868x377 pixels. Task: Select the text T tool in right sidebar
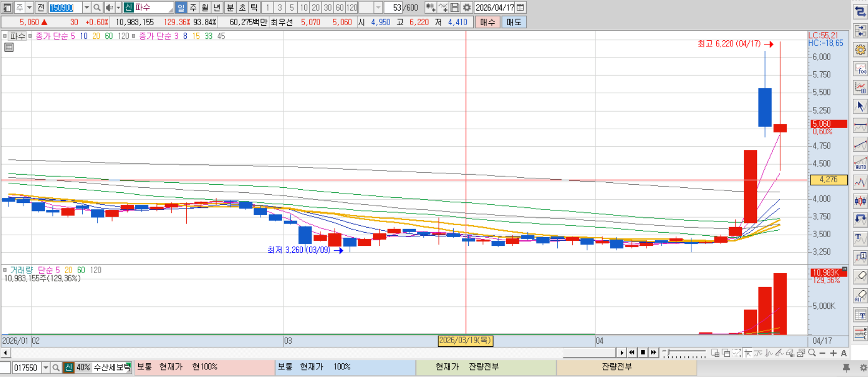click(x=860, y=239)
